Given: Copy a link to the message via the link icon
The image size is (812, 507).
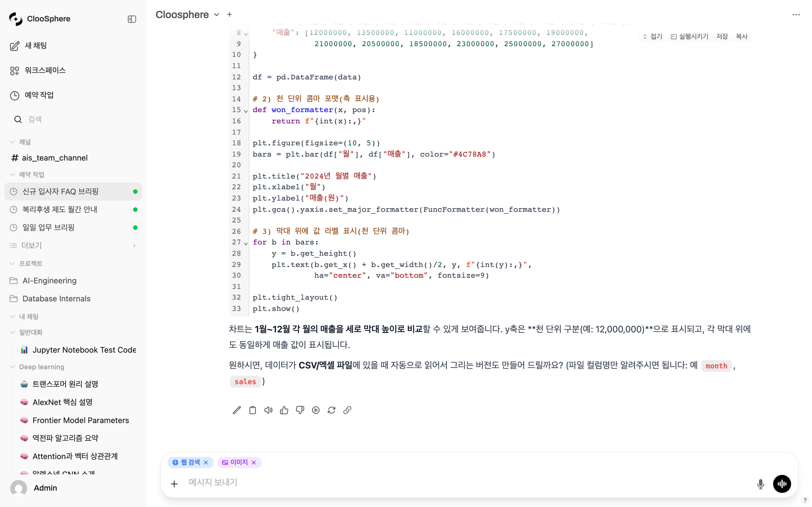Looking at the screenshot, I should [347, 410].
